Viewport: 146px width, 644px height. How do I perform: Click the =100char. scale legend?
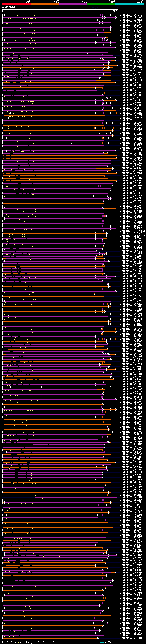click(111, 642)
